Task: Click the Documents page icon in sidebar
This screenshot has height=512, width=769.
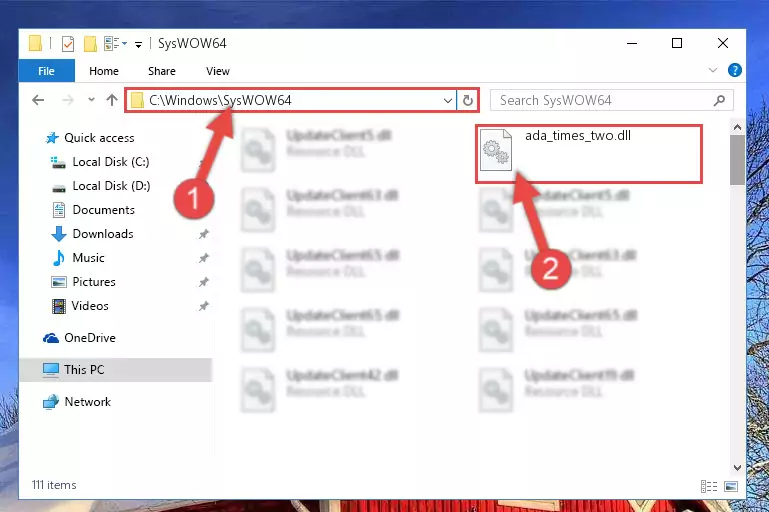Action: pos(59,210)
